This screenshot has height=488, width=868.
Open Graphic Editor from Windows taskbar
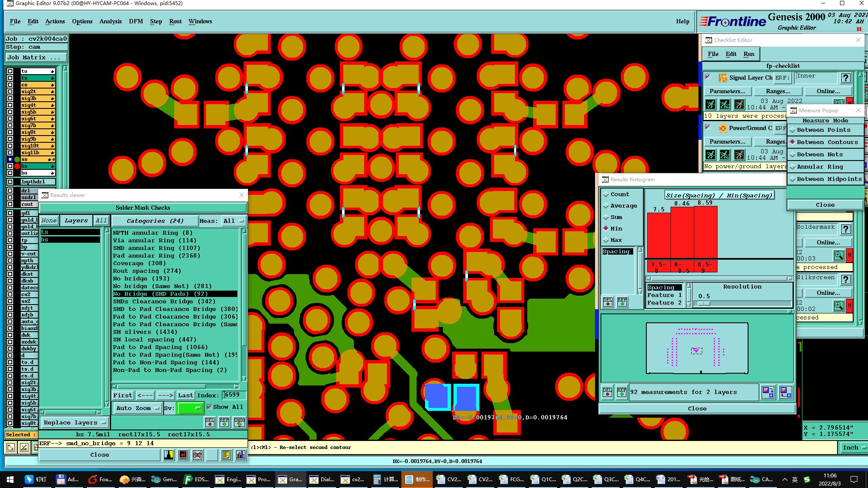click(290, 479)
